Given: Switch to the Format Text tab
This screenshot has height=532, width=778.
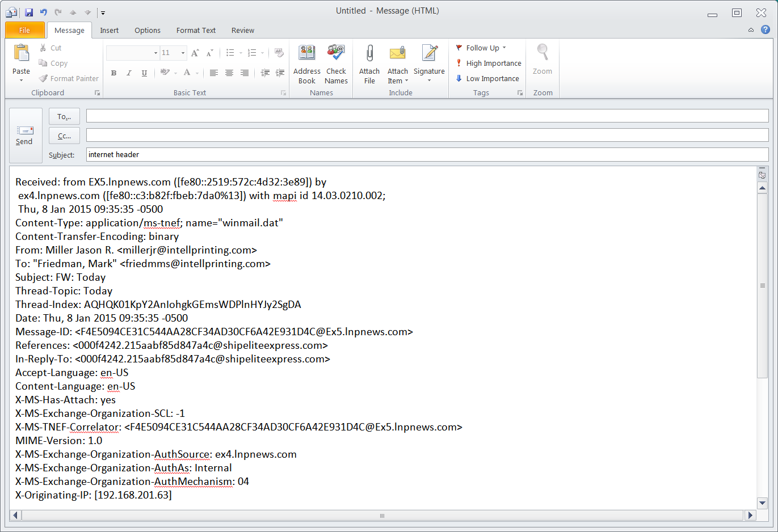Looking at the screenshot, I should 196,31.
